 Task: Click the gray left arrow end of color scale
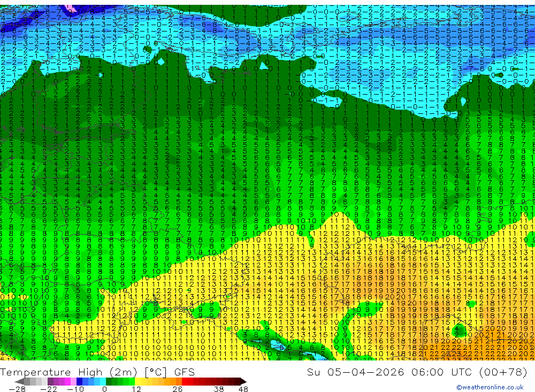19,382
